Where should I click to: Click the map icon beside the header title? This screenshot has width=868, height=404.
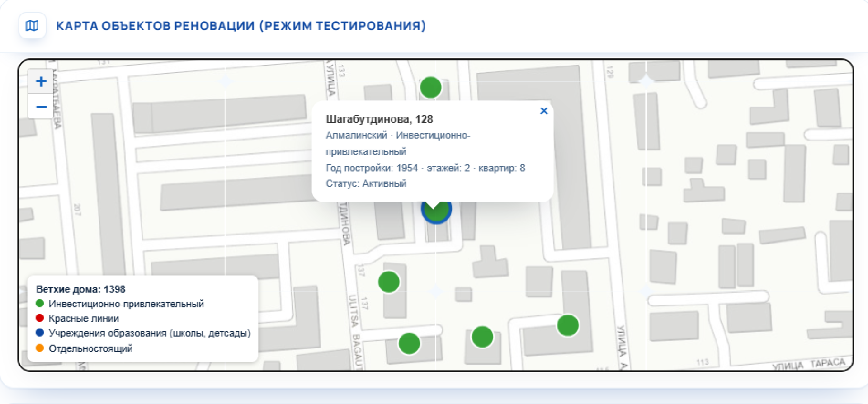[x=32, y=26]
